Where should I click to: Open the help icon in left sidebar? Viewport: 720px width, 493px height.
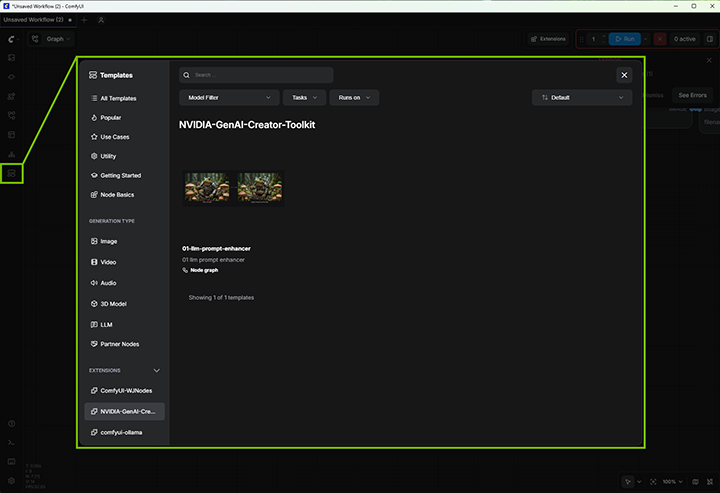point(11,423)
